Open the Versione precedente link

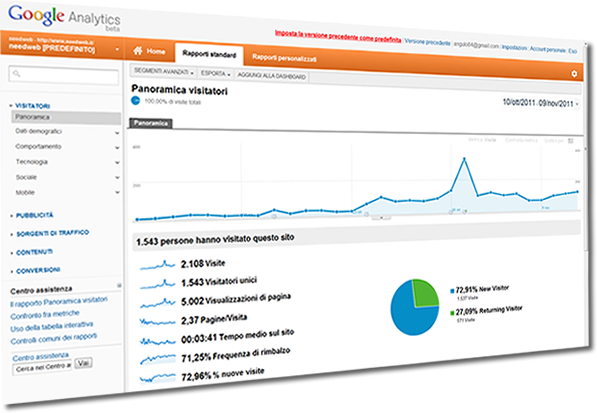click(x=427, y=42)
